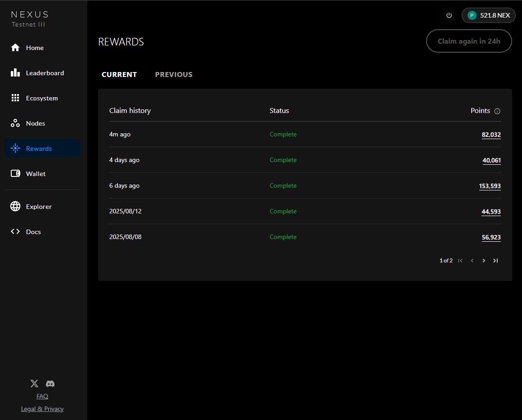The image size is (522, 420).
Task: Switch to the PREVIOUS tab
Action: click(x=174, y=75)
